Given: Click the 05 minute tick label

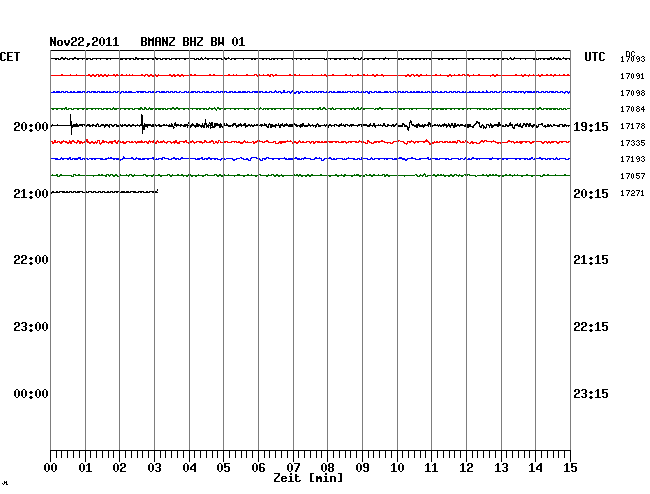Looking at the screenshot, I should point(223,468).
